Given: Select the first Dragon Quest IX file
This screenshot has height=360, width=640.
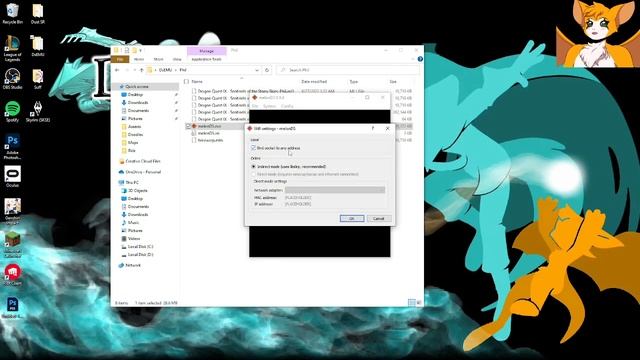Looking at the screenshot, I should 246,91.
